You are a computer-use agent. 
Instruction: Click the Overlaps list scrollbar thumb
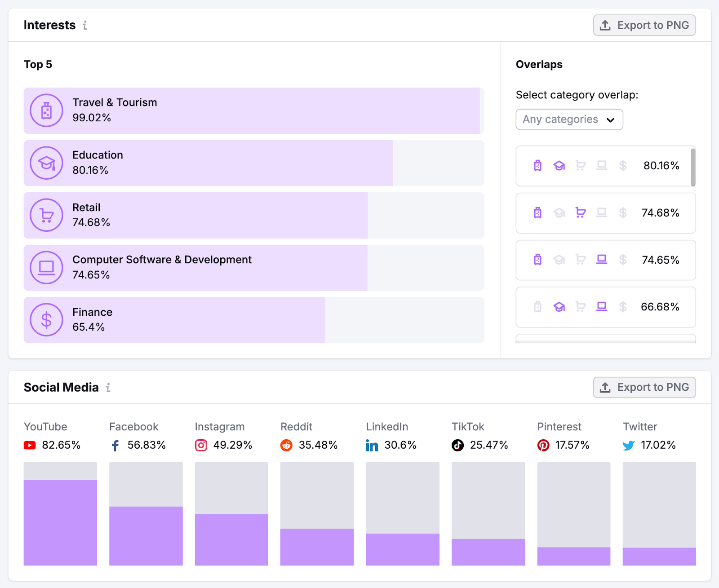click(x=693, y=167)
